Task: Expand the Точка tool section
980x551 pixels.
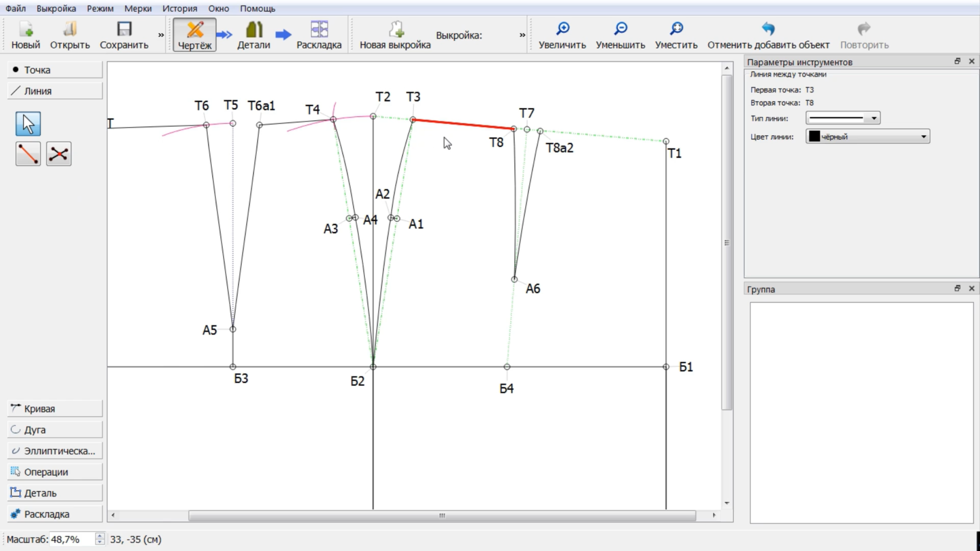Action: [x=55, y=70]
